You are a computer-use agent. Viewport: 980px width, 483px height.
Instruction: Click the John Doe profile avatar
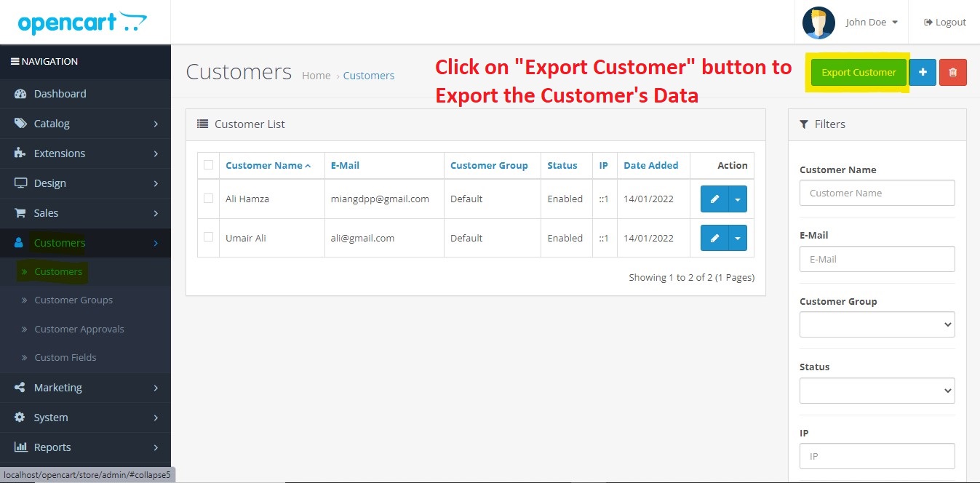(818, 23)
